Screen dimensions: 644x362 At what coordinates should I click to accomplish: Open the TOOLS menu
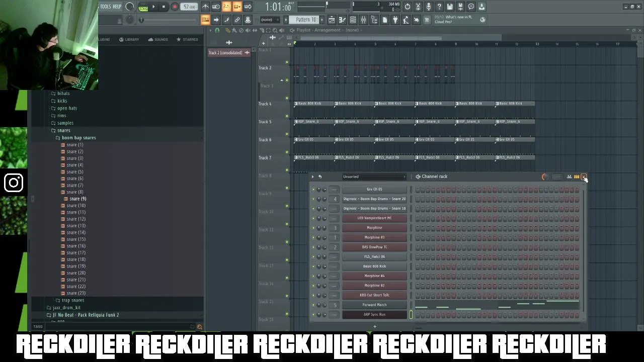click(x=105, y=7)
